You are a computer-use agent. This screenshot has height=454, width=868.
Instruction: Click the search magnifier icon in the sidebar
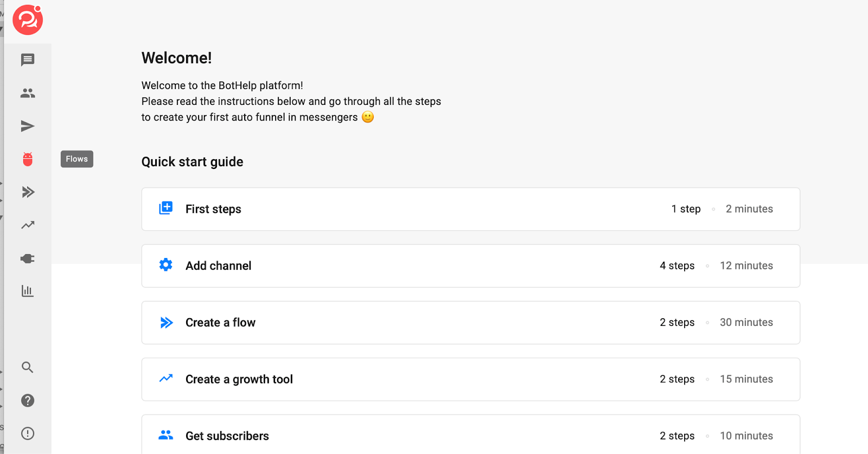pos(28,368)
